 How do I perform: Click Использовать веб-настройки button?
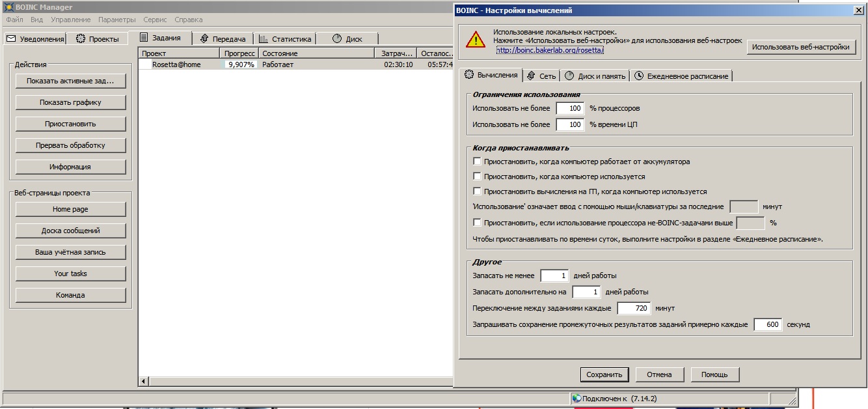(801, 47)
